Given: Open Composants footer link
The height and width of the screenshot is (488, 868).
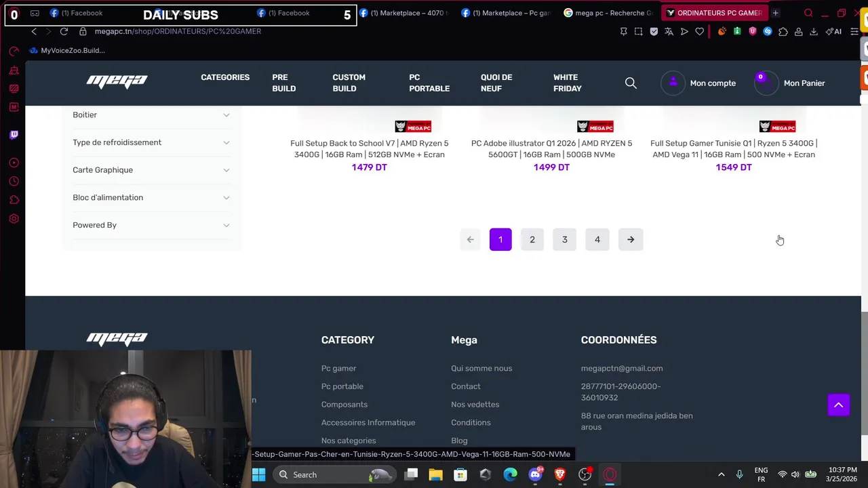Looking at the screenshot, I should 344,405.
